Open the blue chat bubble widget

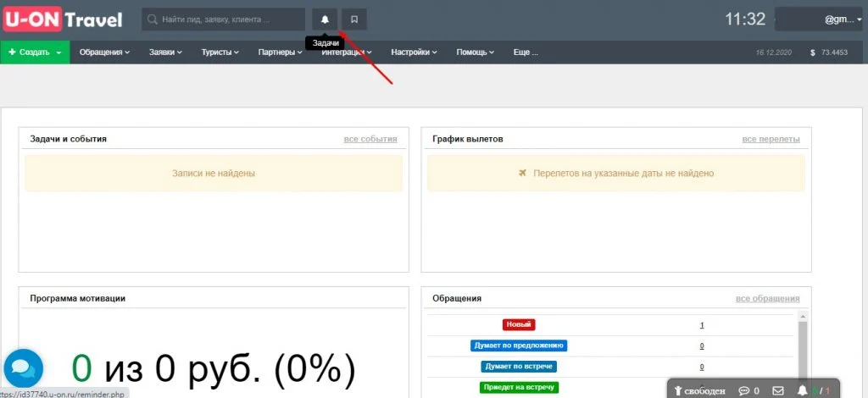coord(23,368)
